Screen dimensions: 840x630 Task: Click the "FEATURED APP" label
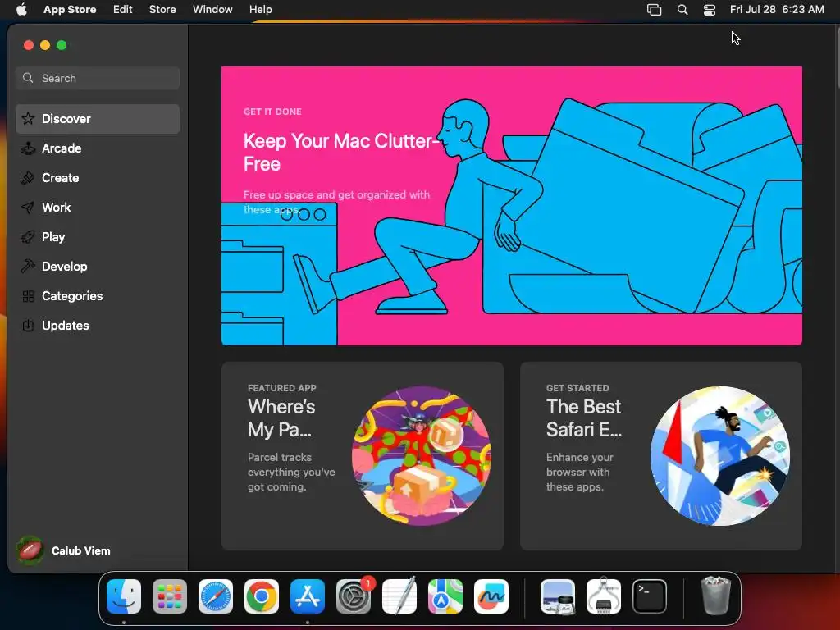282,388
